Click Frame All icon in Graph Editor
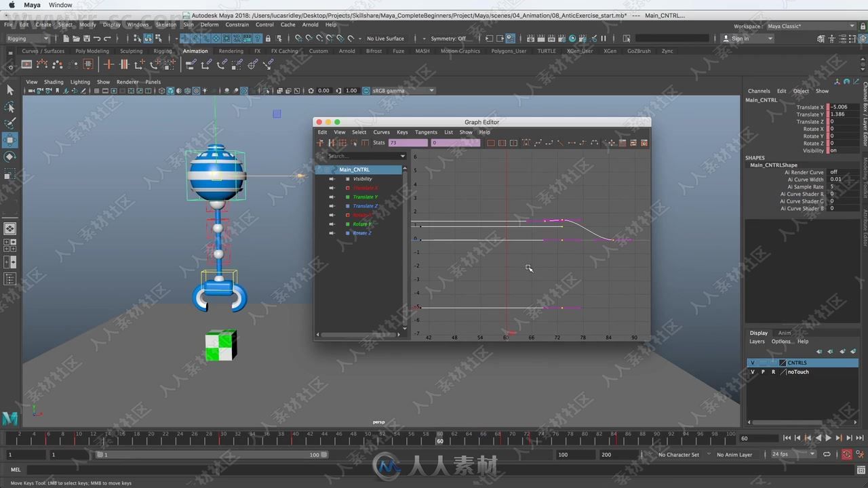Screen dimensions: 868x488 490,143
